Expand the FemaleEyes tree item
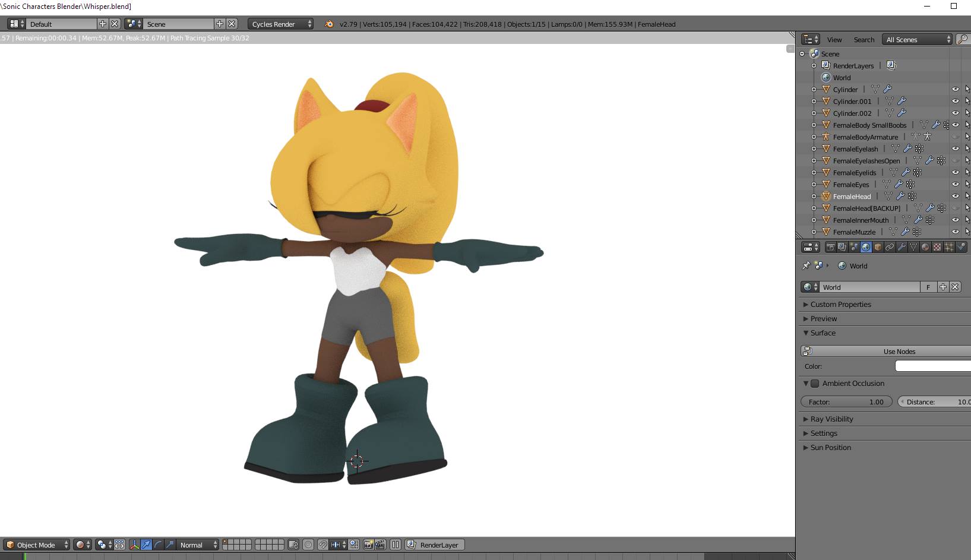 pos(814,185)
